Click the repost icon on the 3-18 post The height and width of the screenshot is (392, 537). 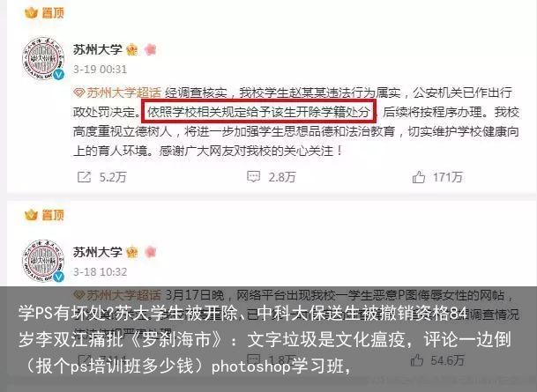pos(85,359)
